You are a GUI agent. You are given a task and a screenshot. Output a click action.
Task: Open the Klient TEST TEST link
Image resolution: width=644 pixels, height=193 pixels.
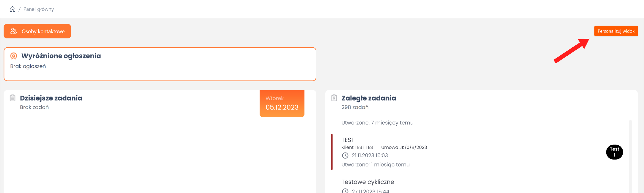pyautogui.click(x=358, y=147)
